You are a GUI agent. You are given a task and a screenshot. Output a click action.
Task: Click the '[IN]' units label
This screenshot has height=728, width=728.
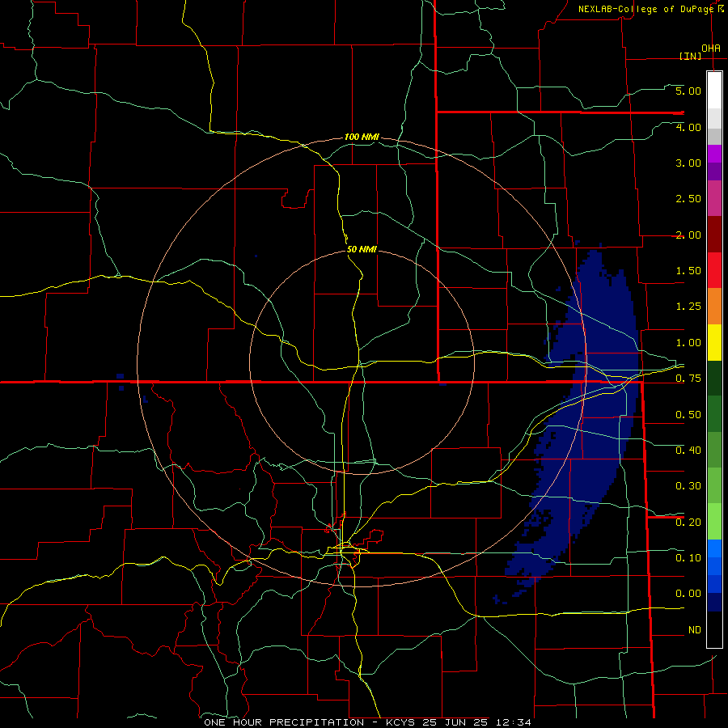tap(691, 56)
